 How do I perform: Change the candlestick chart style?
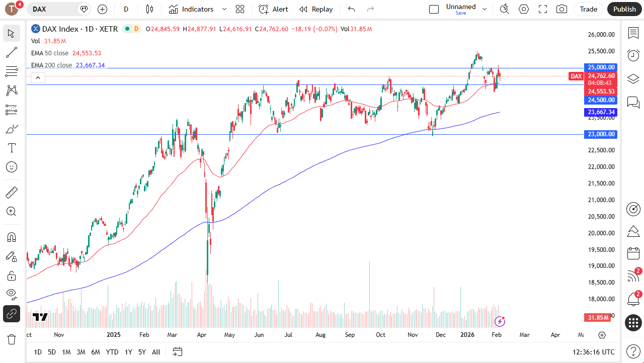[149, 9]
